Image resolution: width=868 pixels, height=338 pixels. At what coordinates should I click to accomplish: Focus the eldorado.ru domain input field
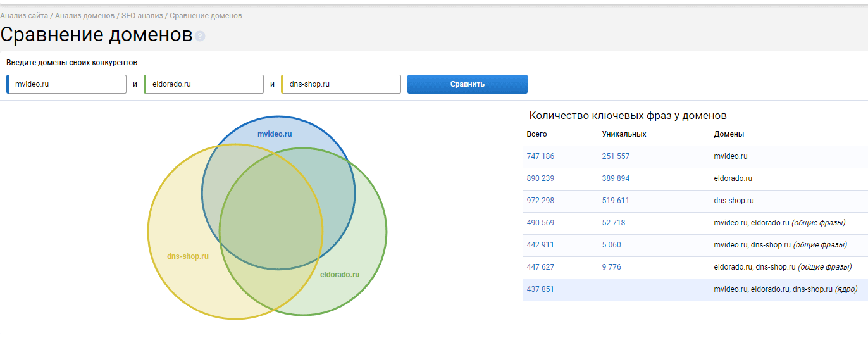click(204, 84)
